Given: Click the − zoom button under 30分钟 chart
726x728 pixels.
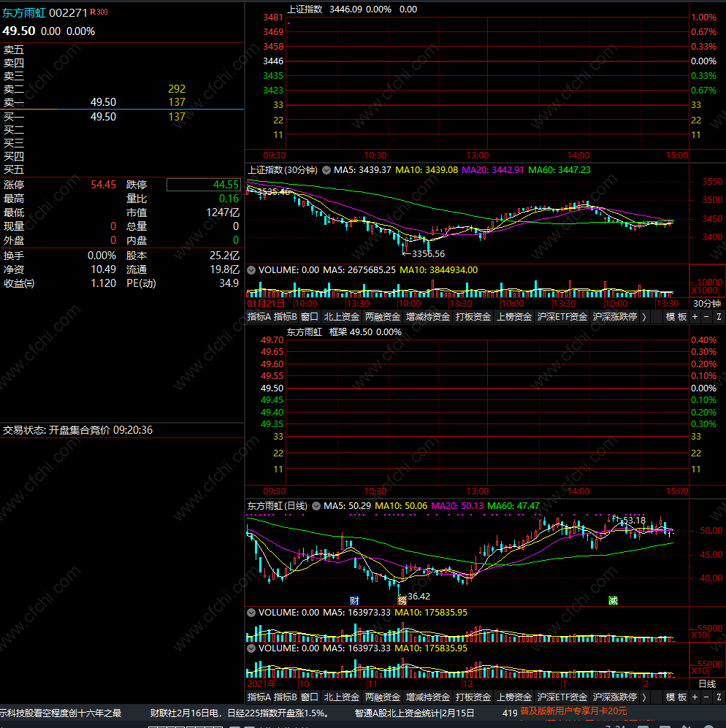Looking at the screenshot, I should pyautogui.click(x=706, y=317).
